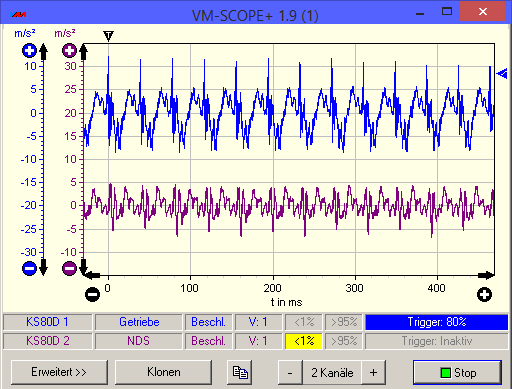Click the black minus icon on time axis
This screenshot has width=512, height=389.
coord(92,294)
